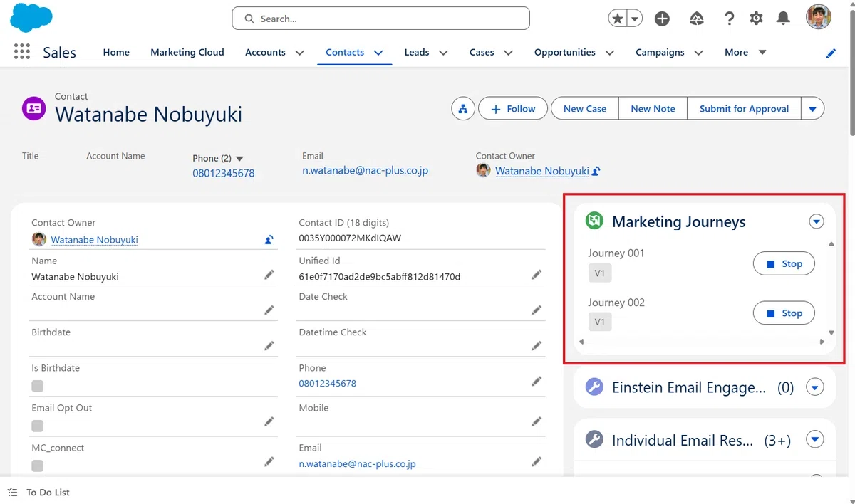
Task: Open more actions dropdown beside Submit for Approval
Action: click(813, 109)
